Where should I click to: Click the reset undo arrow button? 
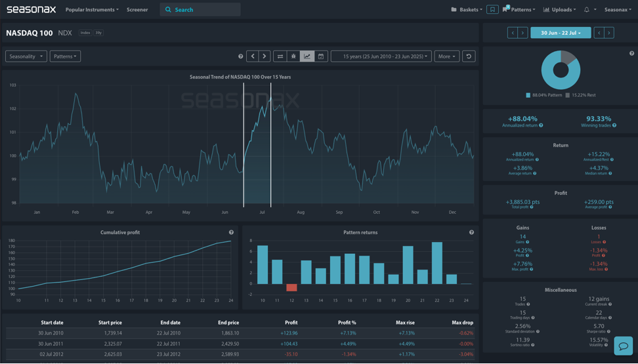point(469,56)
